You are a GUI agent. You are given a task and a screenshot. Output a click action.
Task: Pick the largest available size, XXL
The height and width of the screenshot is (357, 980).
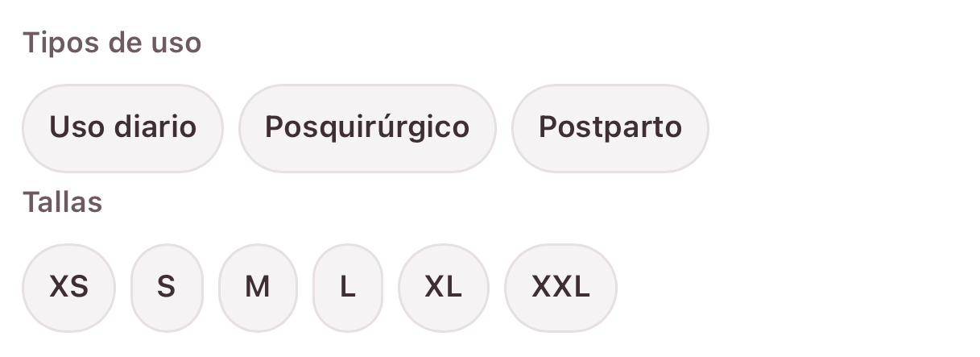point(560,287)
